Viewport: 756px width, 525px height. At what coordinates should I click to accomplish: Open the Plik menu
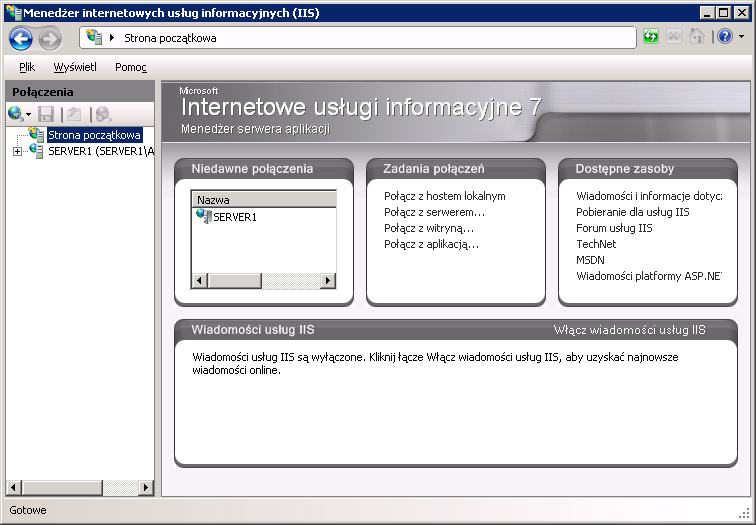pos(27,67)
